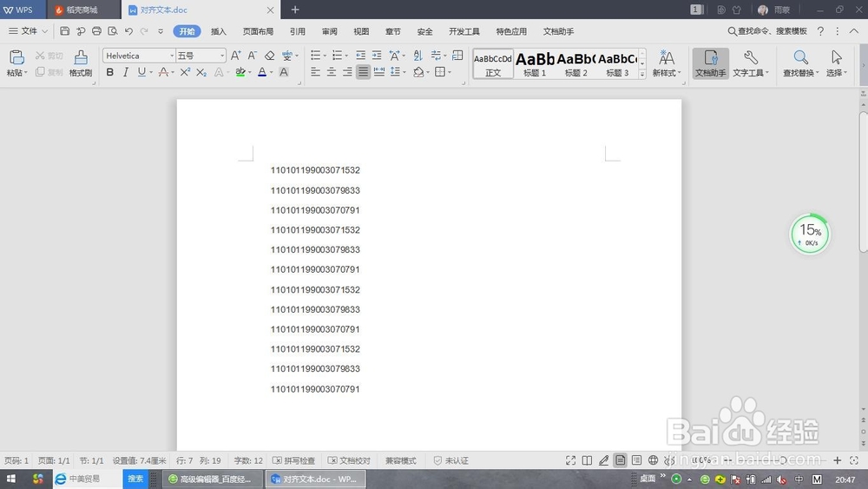The width and height of the screenshot is (868, 489).
Task: Toggle justified alignment
Action: pyautogui.click(x=363, y=72)
